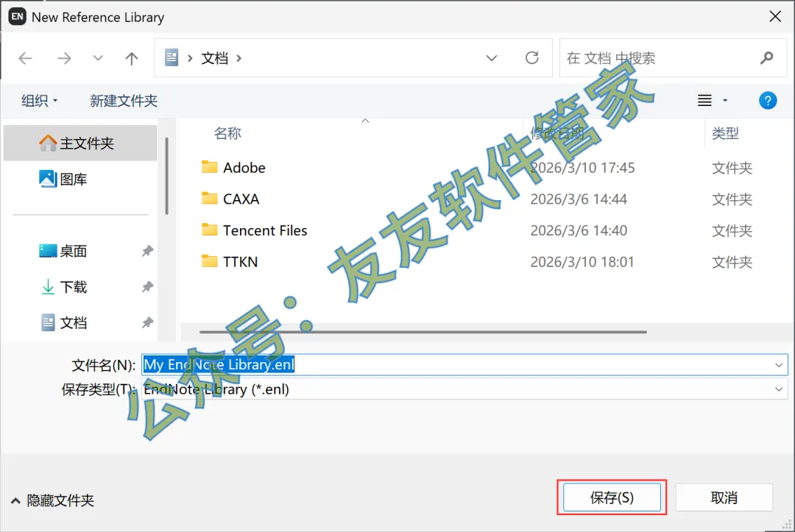Unpin 下载 using its pin icon

147,287
